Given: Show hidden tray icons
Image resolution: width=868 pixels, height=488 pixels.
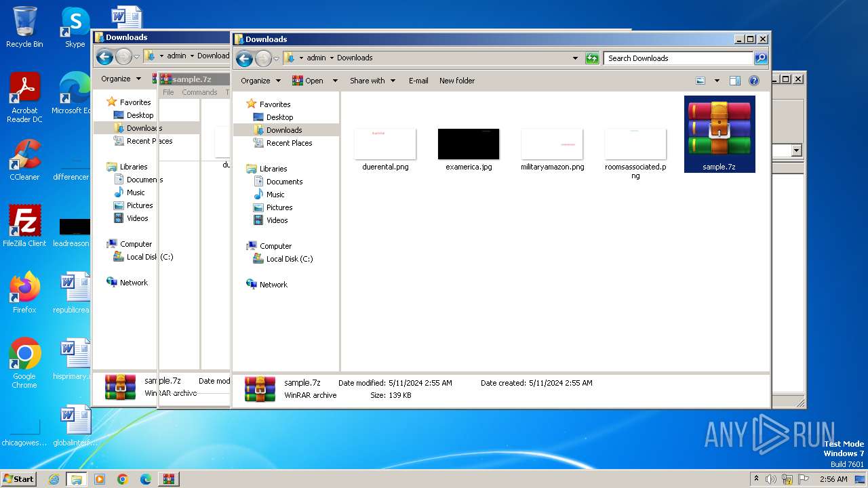Looking at the screenshot, I should (756, 479).
